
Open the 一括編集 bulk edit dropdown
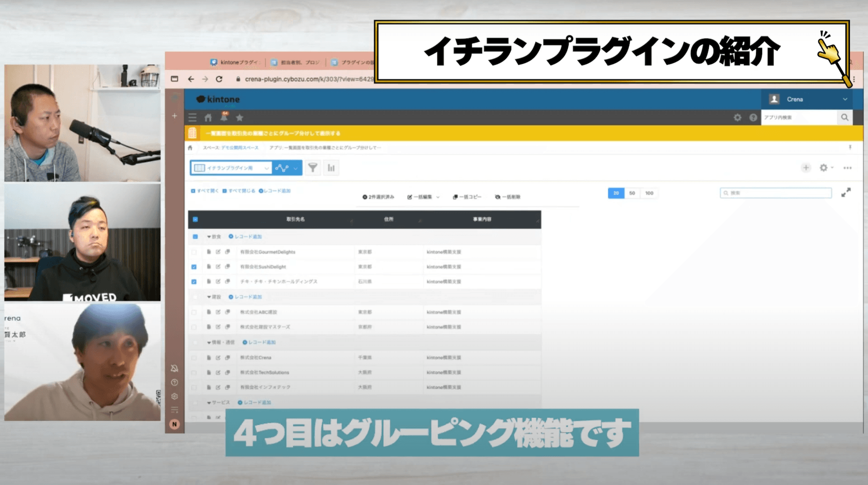click(x=424, y=197)
